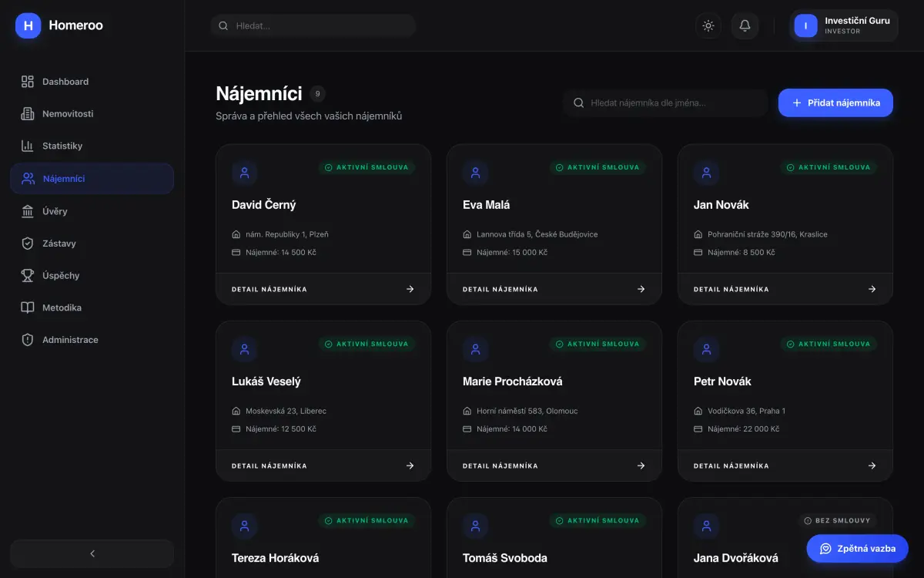Screen dimensions: 924x578
Task: Click Aktivní smlouva badge on David Černý's card
Action: tap(367, 167)
